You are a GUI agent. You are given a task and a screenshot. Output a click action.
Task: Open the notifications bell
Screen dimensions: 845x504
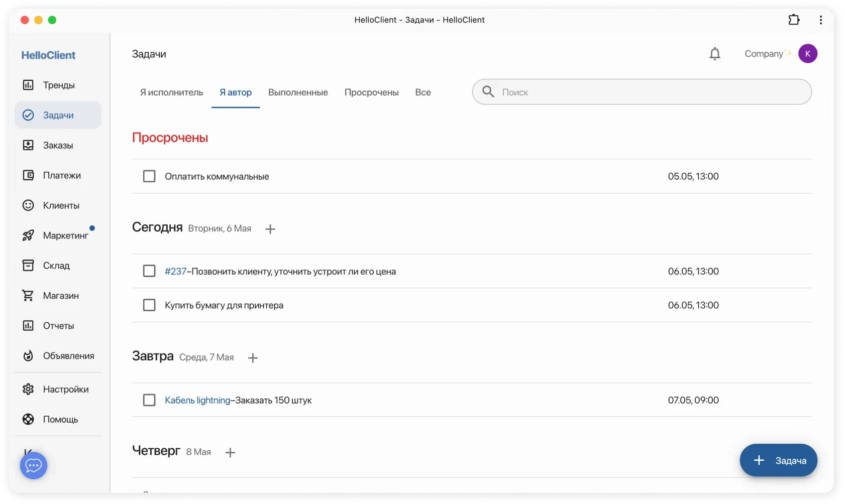(714, 54)
